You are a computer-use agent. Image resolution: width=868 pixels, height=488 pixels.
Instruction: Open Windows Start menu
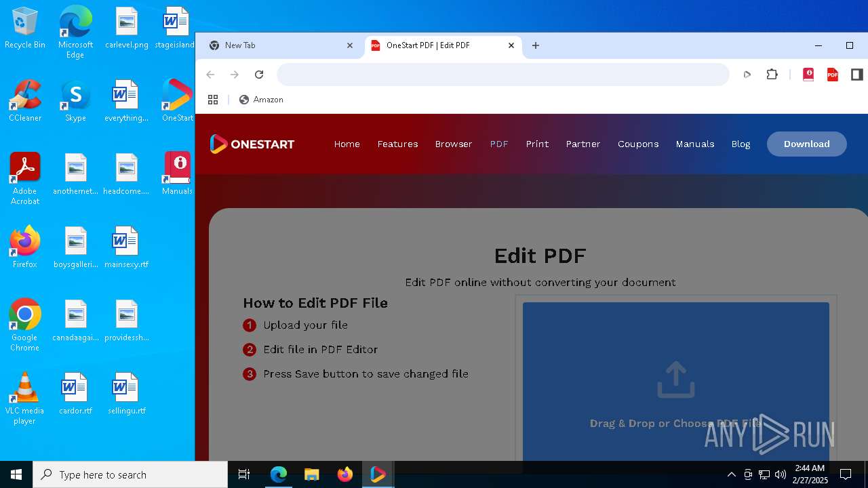(x=16, y=474)
